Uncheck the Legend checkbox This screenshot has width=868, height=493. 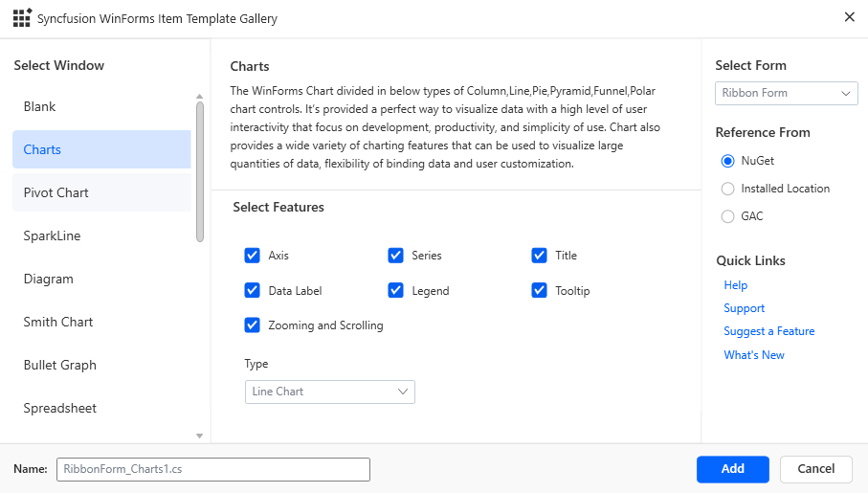395,290
